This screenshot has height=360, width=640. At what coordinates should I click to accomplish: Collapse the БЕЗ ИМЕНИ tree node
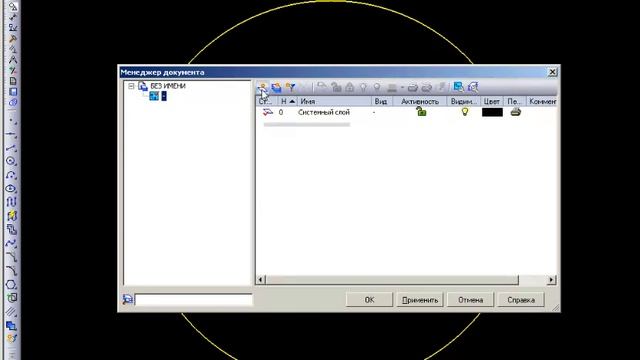pos(131,86)
